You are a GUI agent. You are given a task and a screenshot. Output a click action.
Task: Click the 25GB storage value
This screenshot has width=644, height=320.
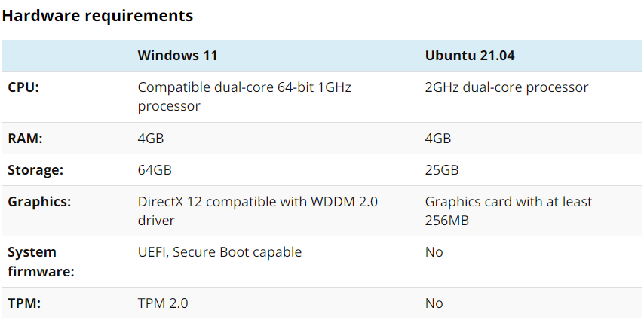tap(442, 170)
